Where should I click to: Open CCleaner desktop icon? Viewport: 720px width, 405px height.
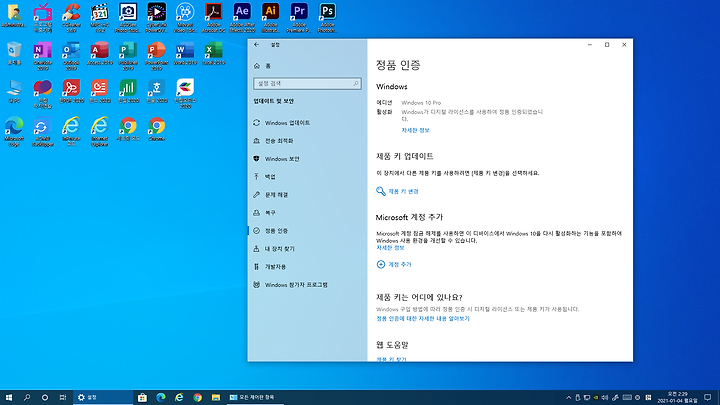[x=71, y=18]
